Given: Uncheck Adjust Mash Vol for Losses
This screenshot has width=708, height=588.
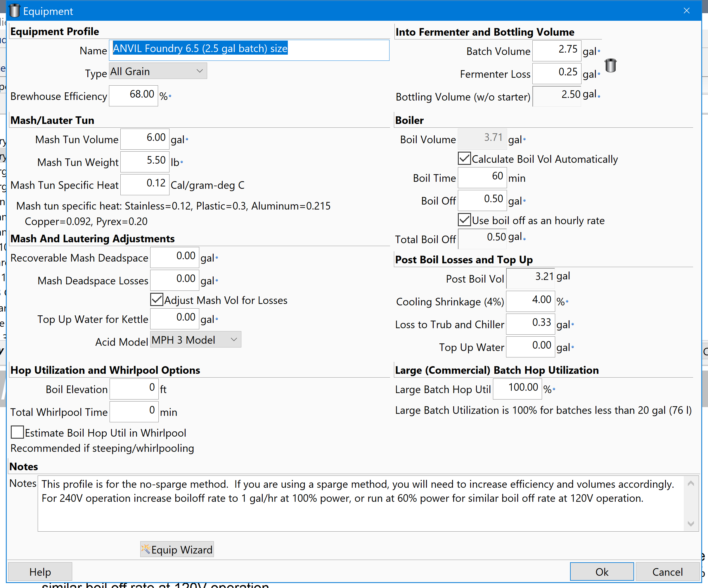Looking at the screenshot, I should [x=157, y=300].
